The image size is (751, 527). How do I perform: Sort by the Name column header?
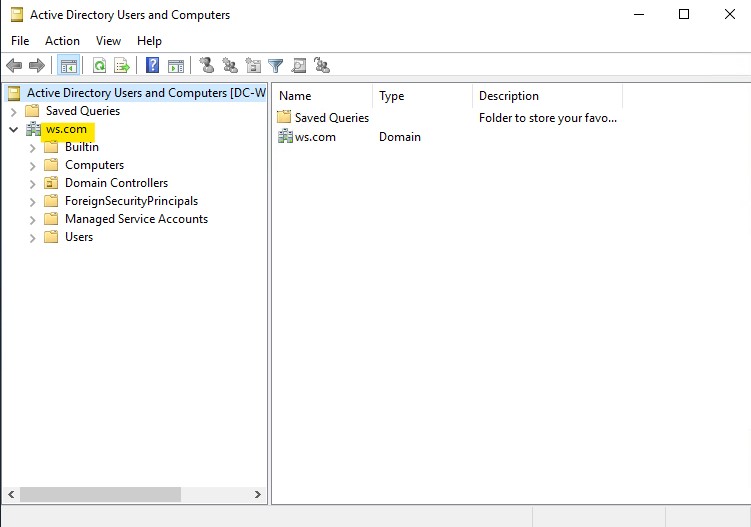[x=322, y=96]
